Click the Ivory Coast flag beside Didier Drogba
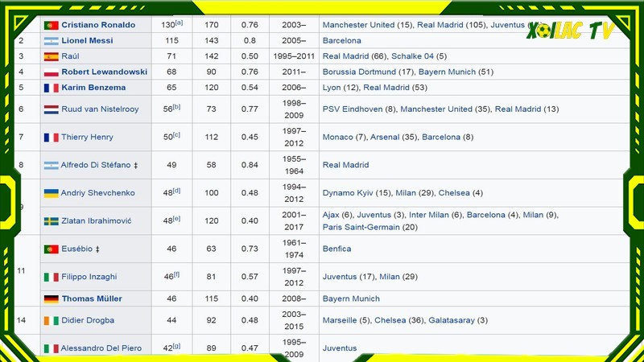The height and width of the screenshot is (362, 644). [51, 320]
